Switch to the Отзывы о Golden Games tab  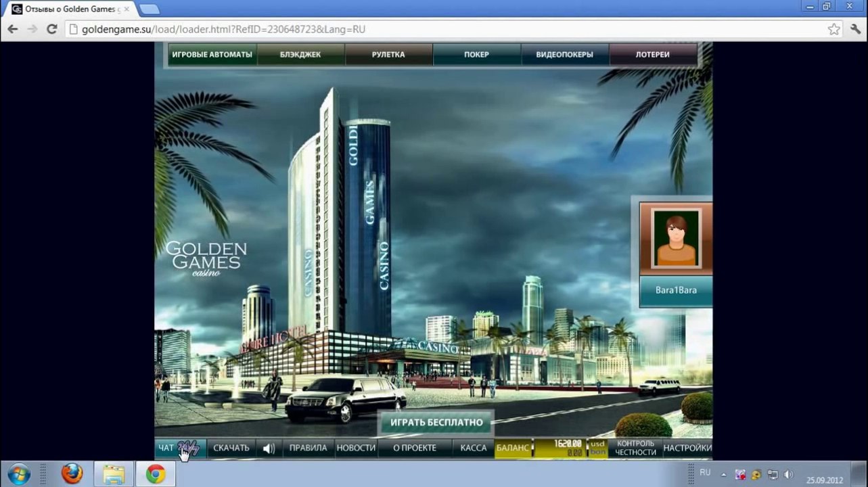coord(70,9)
